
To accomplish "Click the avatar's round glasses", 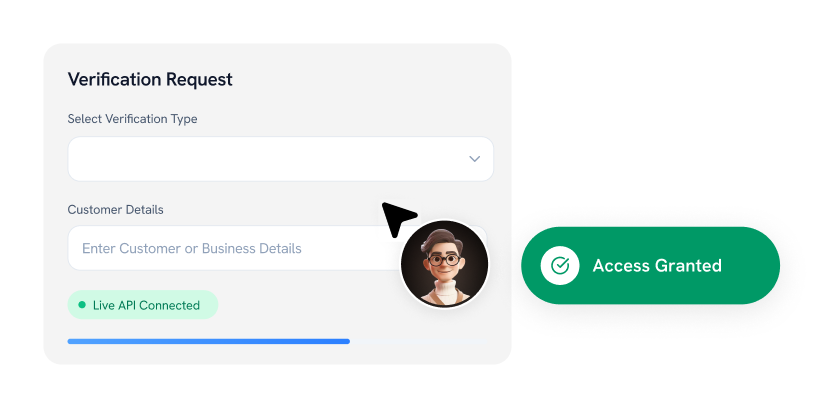I will [x=444, y=259].
